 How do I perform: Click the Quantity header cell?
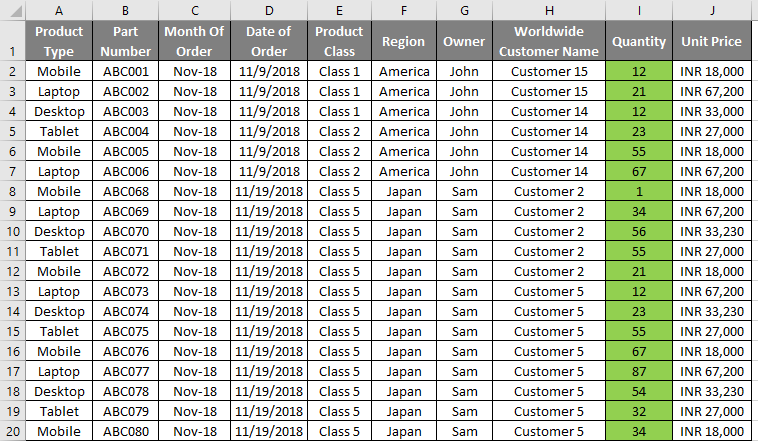click(639, 41)
